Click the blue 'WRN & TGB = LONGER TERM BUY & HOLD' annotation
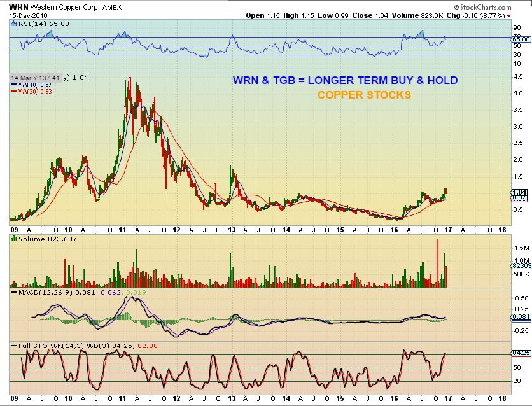The image size is (532, 406). 345,80
